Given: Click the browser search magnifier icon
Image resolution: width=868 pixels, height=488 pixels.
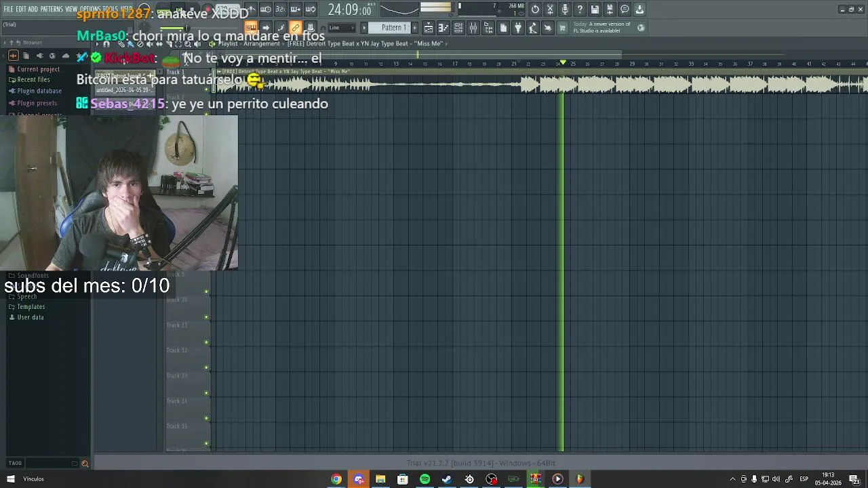Looking at the screenshot, I should [85, 464].
